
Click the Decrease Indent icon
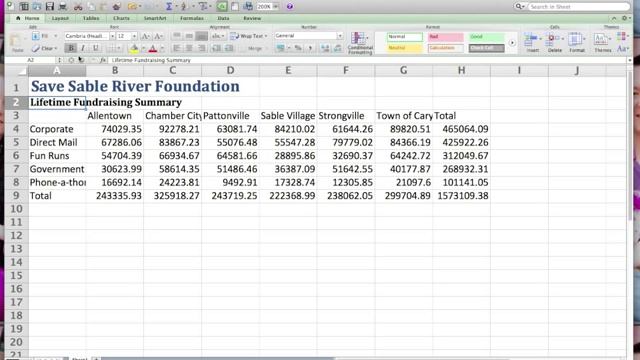(x=216, y=48)
